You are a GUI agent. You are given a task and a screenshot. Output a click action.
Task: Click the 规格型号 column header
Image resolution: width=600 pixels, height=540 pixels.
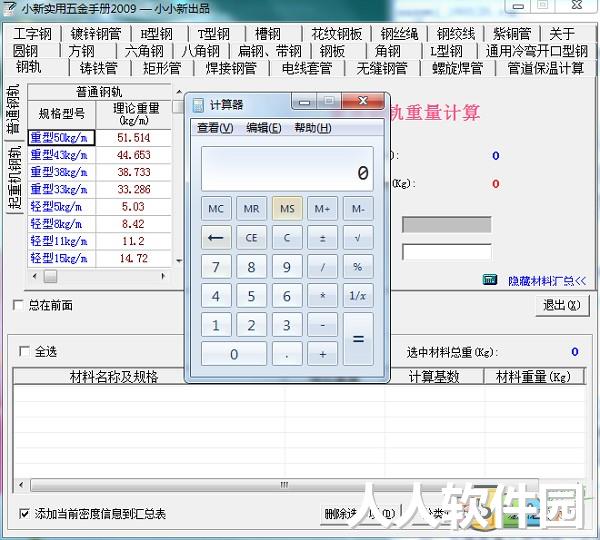62,114
